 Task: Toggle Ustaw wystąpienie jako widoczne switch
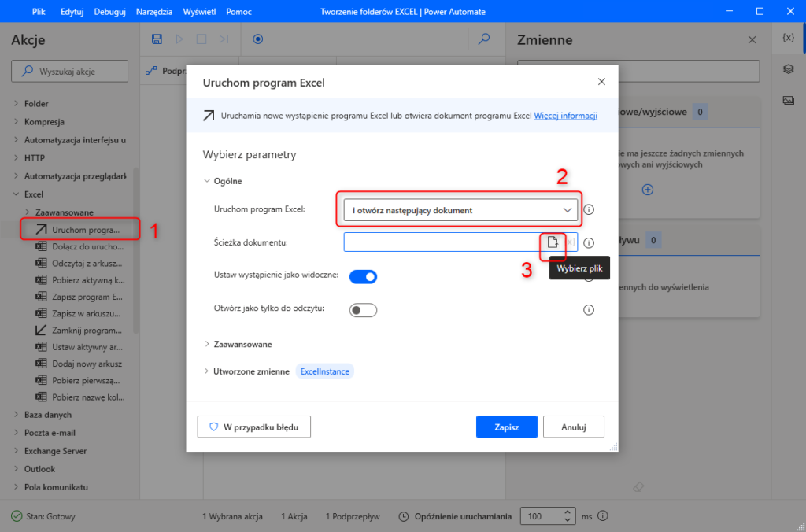363,276
